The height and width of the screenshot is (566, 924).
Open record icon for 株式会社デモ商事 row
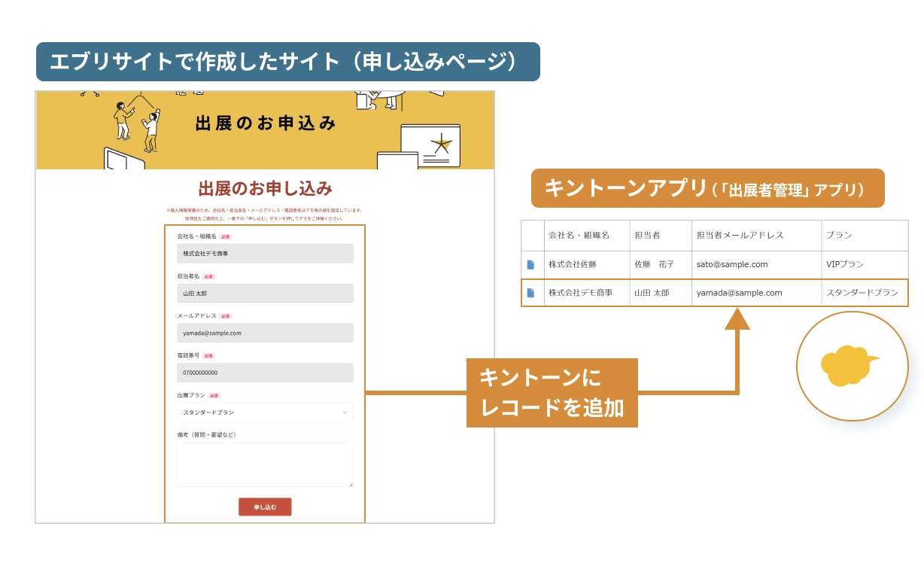530,293
